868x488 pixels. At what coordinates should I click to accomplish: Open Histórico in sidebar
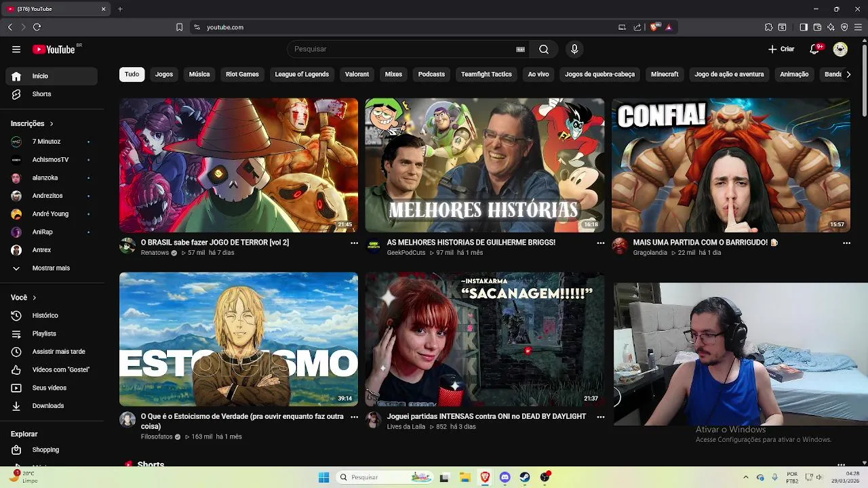52,315
